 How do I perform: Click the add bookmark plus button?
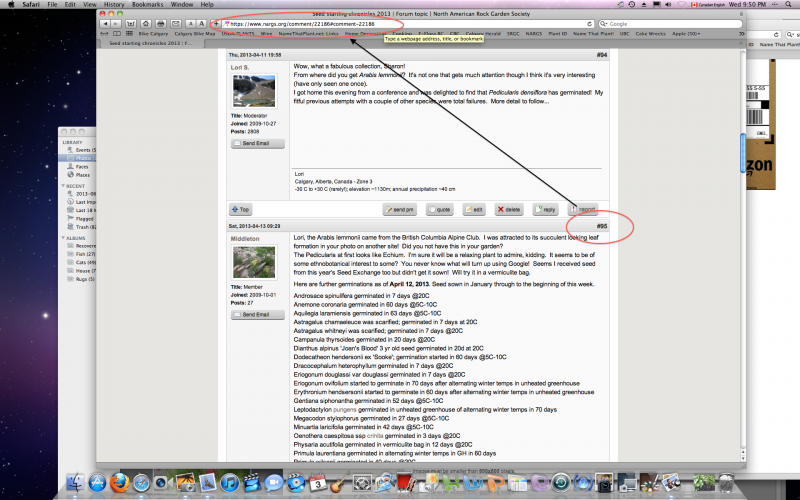pyautogui.click(x=214, y=22)
